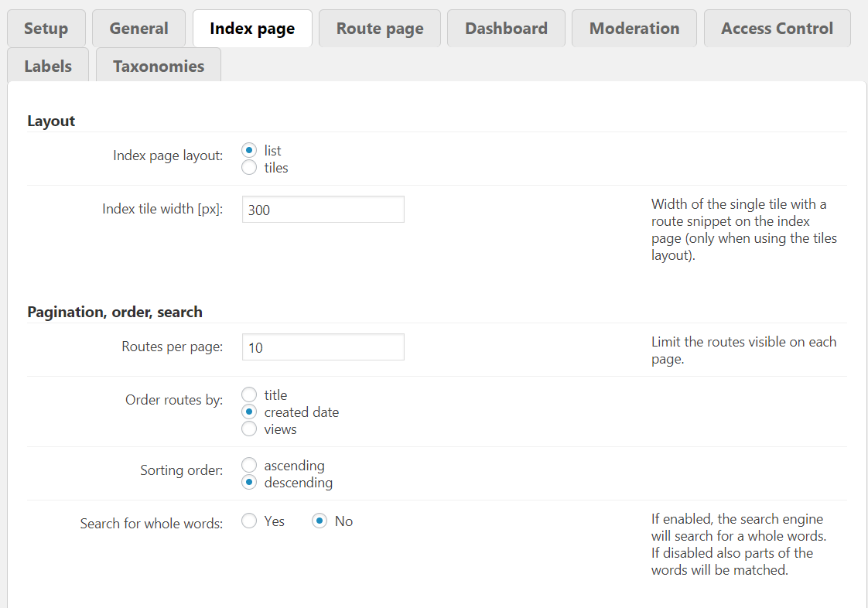Viewport: 868px width, 608px height.
Task: Order routes by views
Action: 249,429
